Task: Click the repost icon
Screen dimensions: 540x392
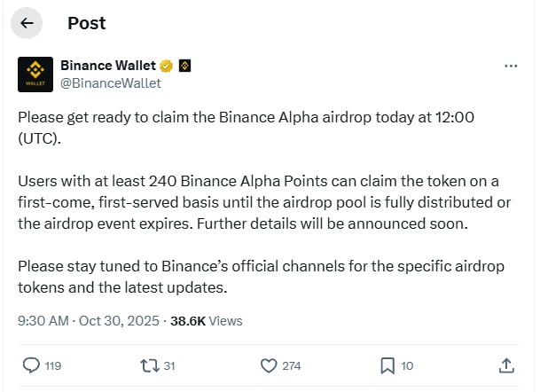Action: (150, 365)
